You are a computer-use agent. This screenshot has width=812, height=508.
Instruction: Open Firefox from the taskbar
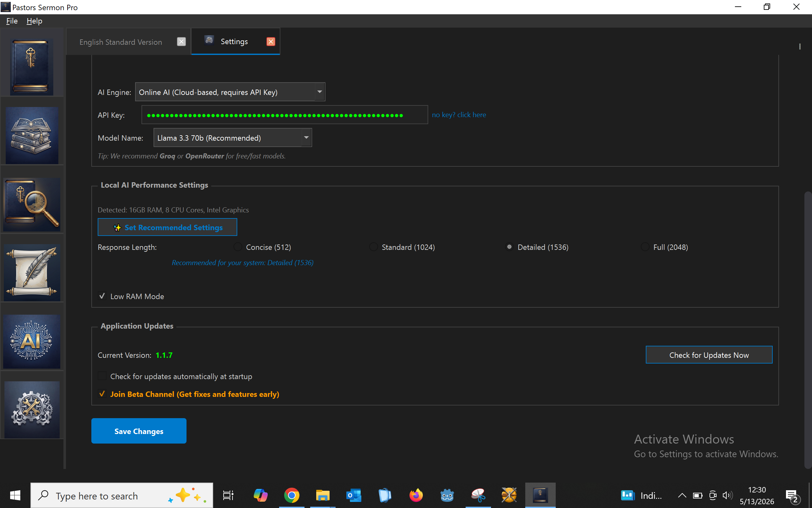pyautogui.click(x=416, y=495)
